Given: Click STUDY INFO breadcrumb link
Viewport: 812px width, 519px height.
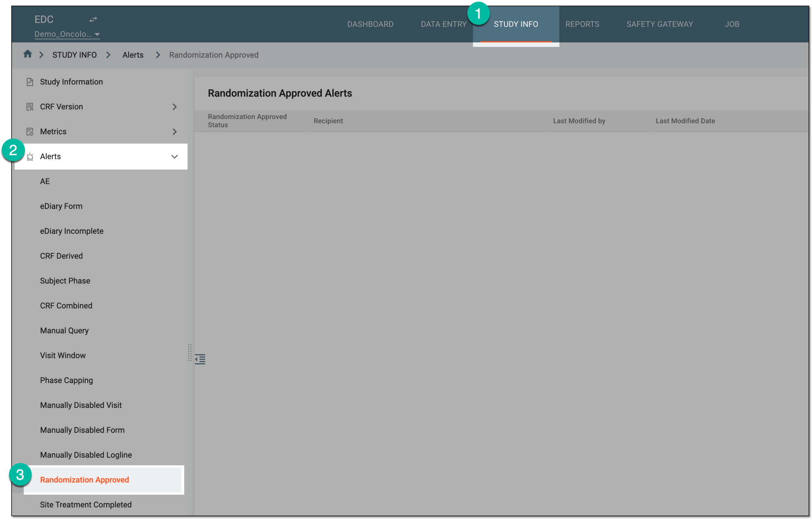Looking at the screenshot, I should tap(74, 55).
